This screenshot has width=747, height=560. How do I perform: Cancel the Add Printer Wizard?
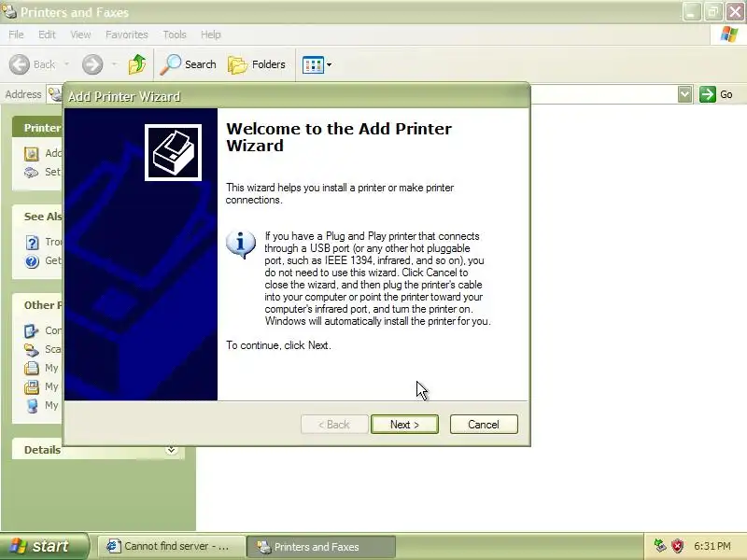(x=484, y=425)
